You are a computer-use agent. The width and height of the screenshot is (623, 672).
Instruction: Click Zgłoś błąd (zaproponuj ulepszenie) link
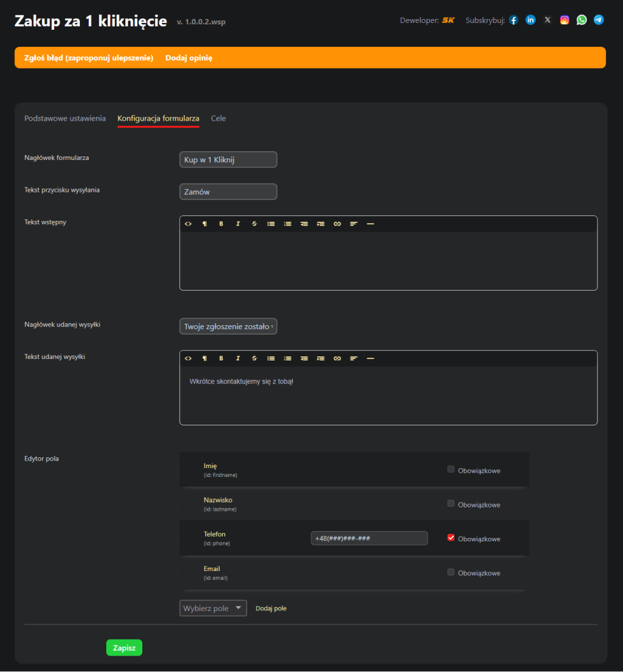point(89,58)
